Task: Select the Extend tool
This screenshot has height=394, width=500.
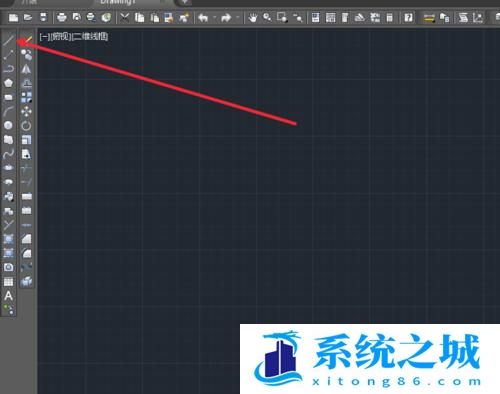Action: (26, 182)
